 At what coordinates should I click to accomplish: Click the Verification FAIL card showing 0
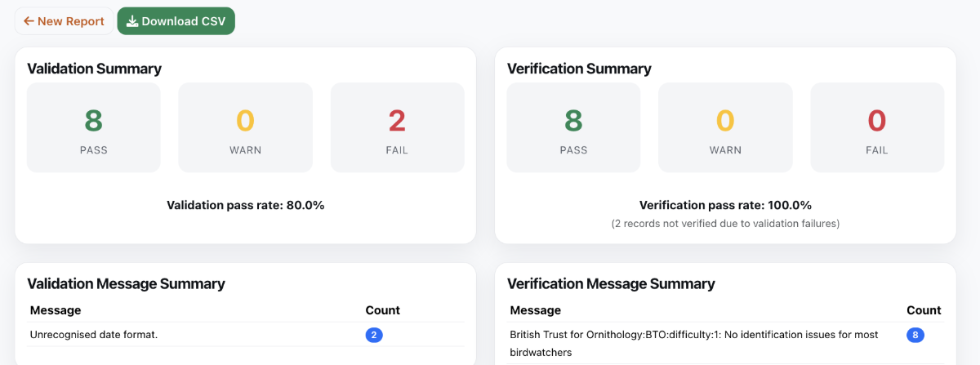point(876,127)
